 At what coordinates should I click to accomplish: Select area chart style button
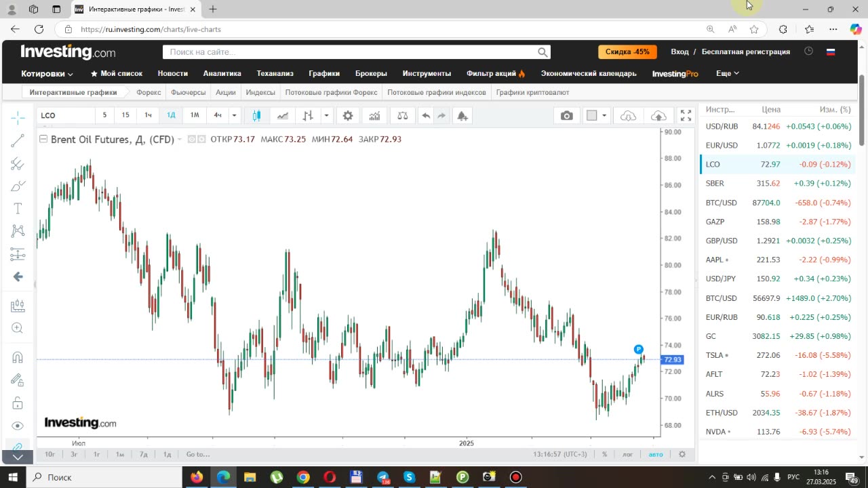[282, 116]
